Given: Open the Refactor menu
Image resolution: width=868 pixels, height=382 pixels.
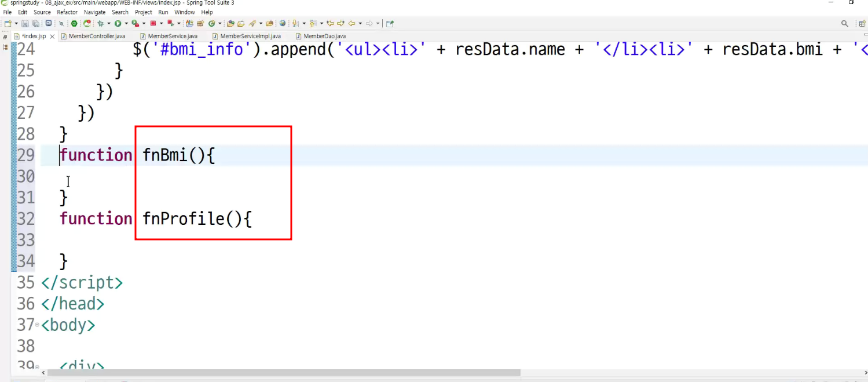Looking at the screenshot, I should pyautogui.click(x=67, y=12).
